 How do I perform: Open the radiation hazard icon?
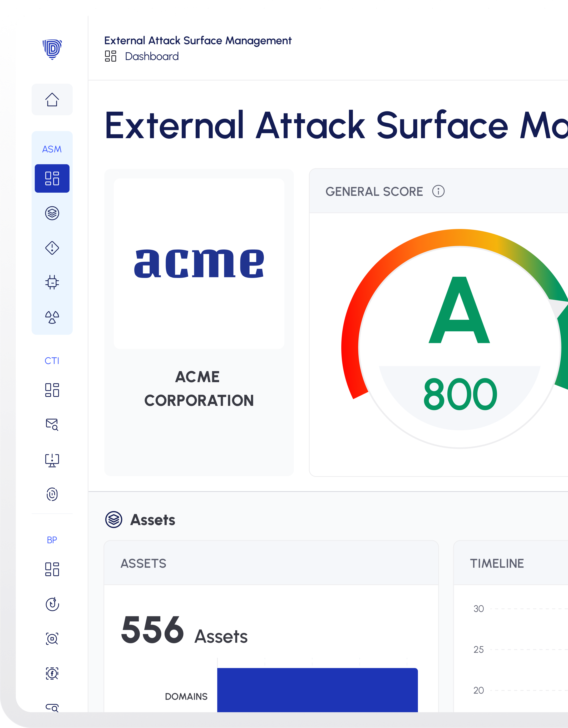[x=52, y=317]
